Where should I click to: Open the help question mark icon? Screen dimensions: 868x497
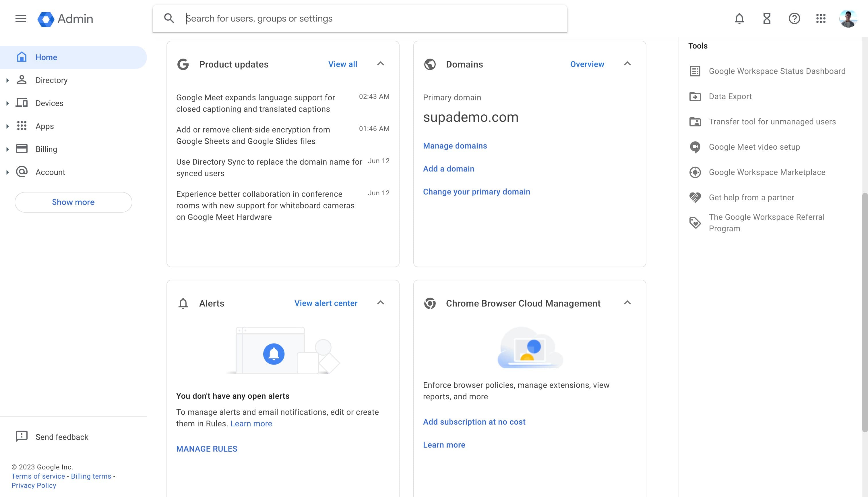click(x=794, y=18)
